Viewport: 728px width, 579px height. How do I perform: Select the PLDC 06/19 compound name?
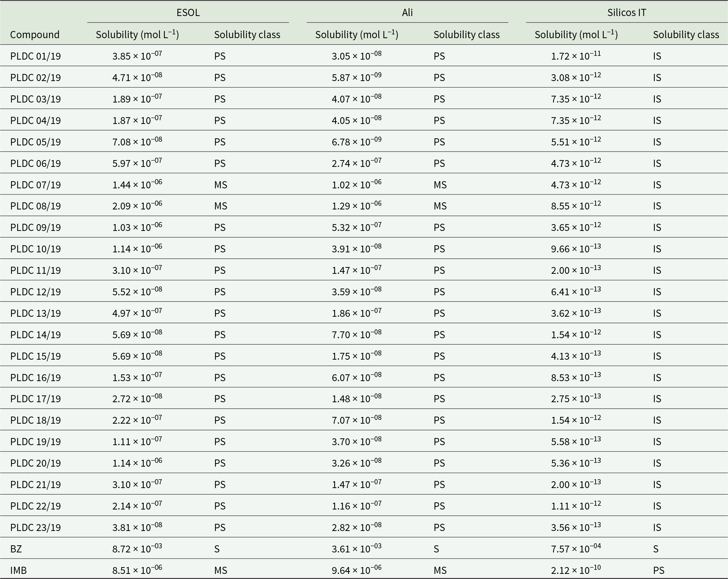[x=35, y=163]
